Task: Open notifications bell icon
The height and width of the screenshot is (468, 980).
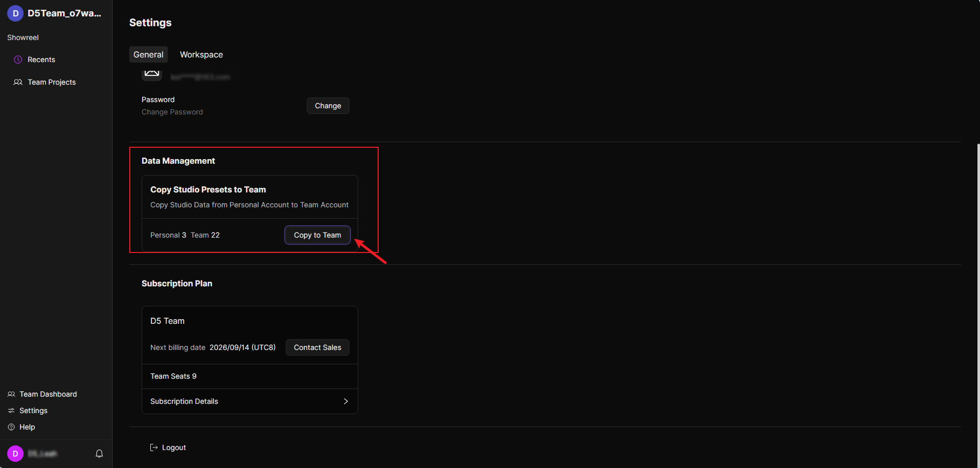Action: click(x=100, y=454)
